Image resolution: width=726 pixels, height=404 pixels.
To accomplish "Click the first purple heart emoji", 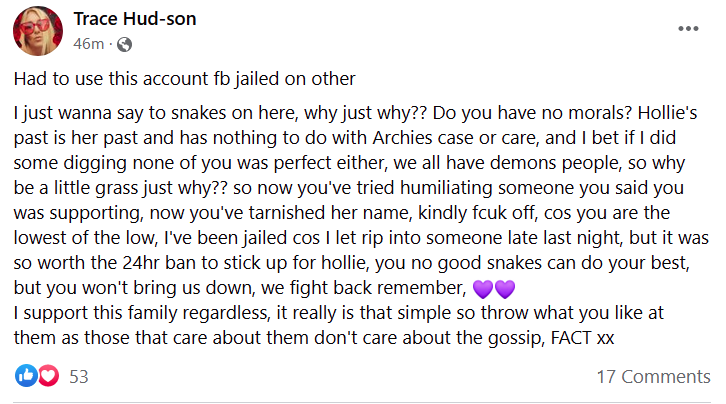I will pos(482,289).
